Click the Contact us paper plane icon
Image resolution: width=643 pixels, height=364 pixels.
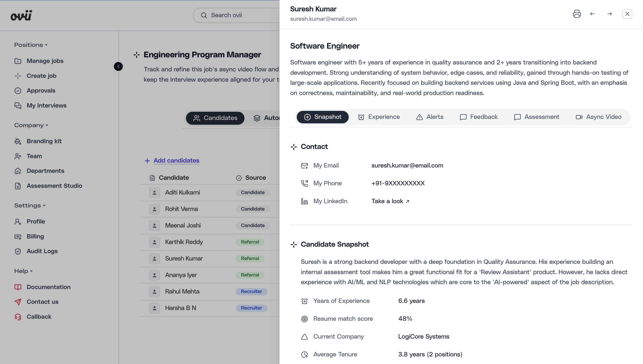pos(18,302)
